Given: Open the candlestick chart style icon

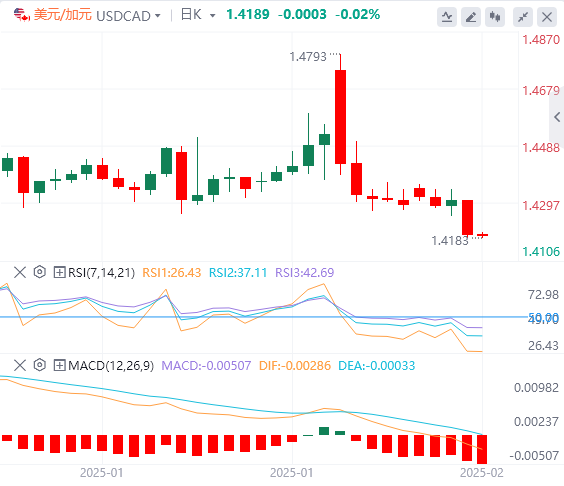Looking at the screenshot, I should pos(495,17).
